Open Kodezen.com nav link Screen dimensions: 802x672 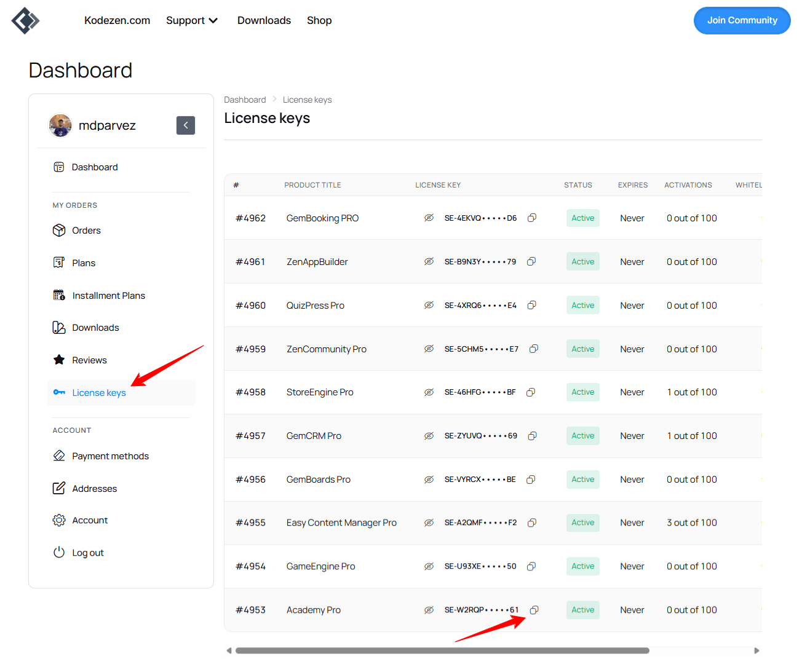117,20
